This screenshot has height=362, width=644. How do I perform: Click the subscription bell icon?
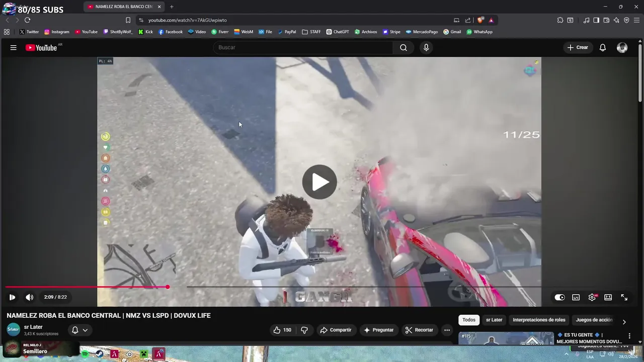point(75,330)
